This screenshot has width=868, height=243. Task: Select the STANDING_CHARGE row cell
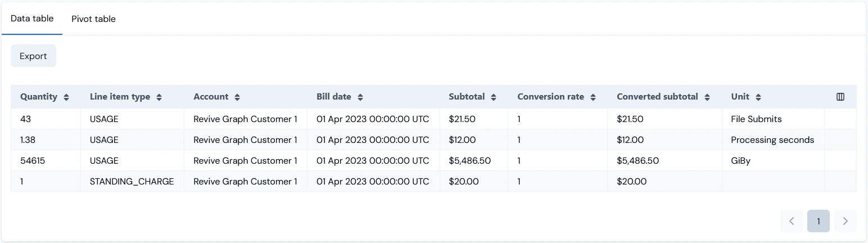(132, 182)
